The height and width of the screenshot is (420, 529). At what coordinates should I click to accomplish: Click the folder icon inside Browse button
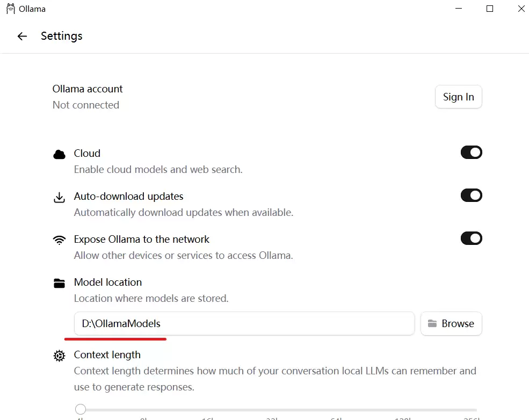[432, 324]
